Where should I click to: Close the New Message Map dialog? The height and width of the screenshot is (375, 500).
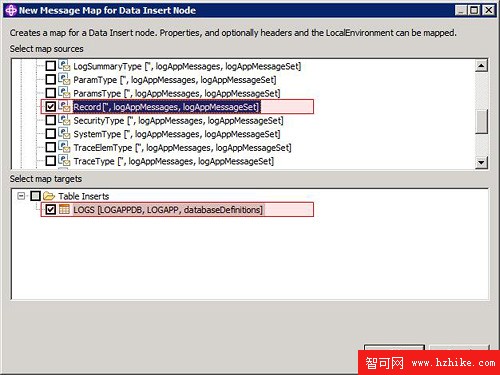[489, 10]
